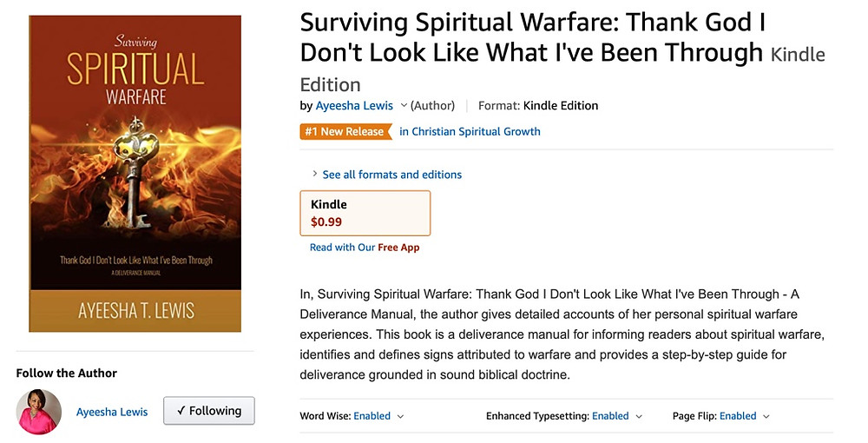This screenshot has width=868, height=443.
Task: Toggle the Following author button
Action: pos(208,411)
